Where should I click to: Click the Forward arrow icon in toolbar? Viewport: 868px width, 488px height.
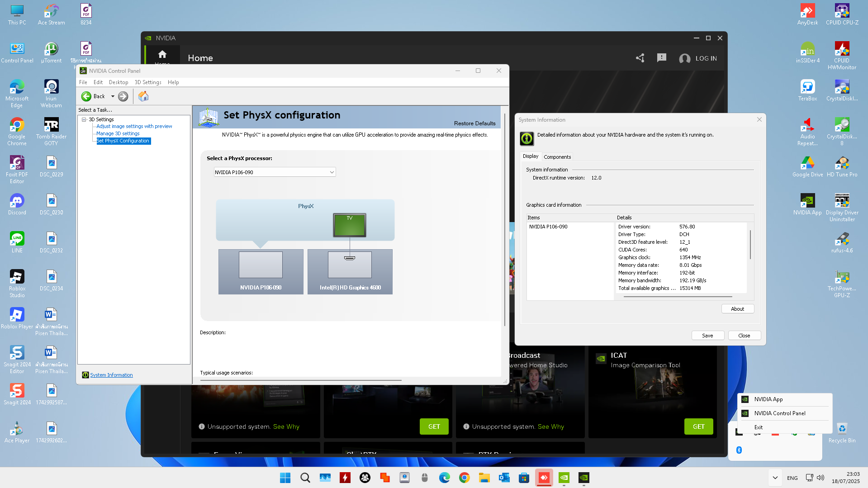tap(123, 96)
